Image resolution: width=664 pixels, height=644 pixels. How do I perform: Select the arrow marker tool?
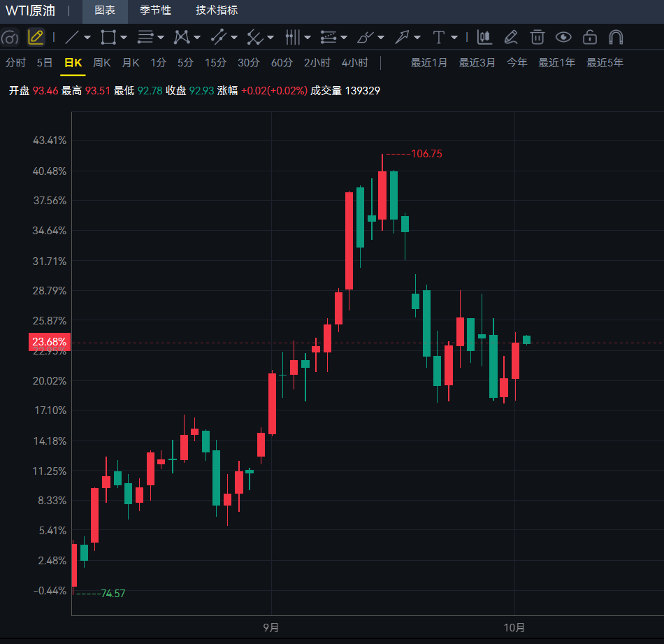[402, 37]
